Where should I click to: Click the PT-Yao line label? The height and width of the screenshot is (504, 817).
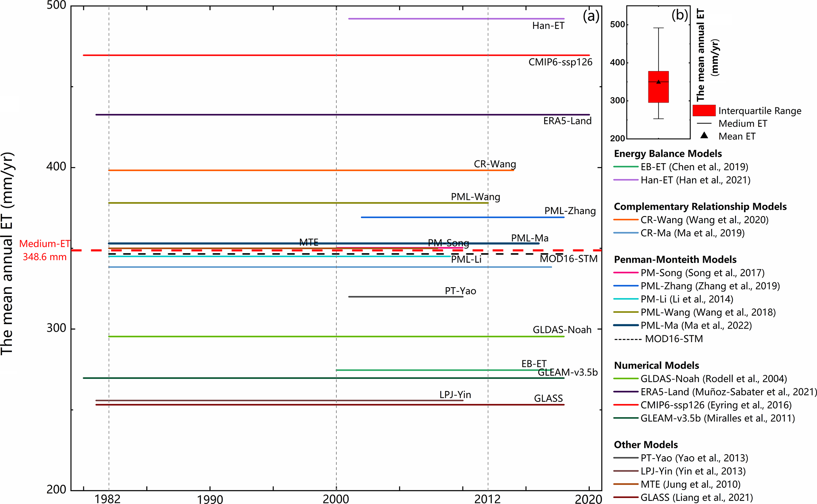(x=460, y=291)
